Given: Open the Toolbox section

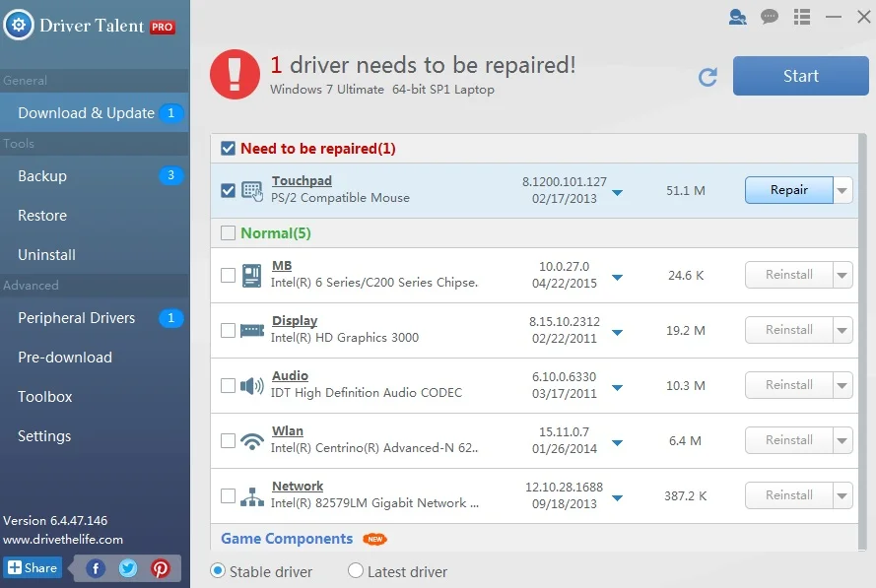Looking at the screenshot, I should [95, 397].
